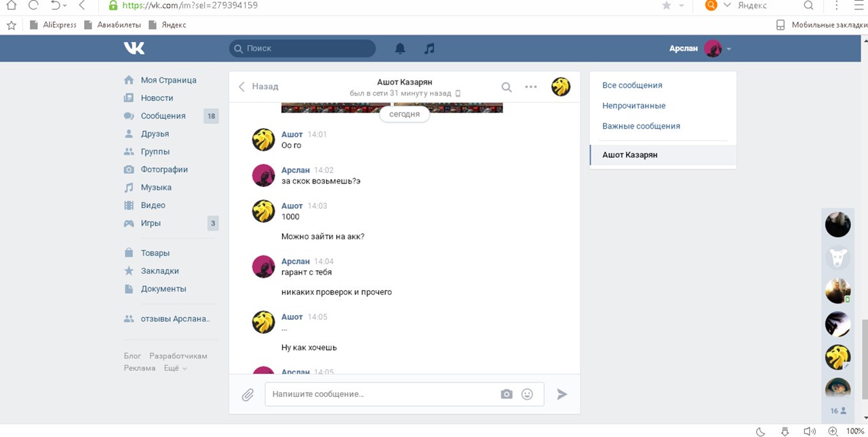
Task: Click the camera photo attach icon
Action: tap(507, 394)
